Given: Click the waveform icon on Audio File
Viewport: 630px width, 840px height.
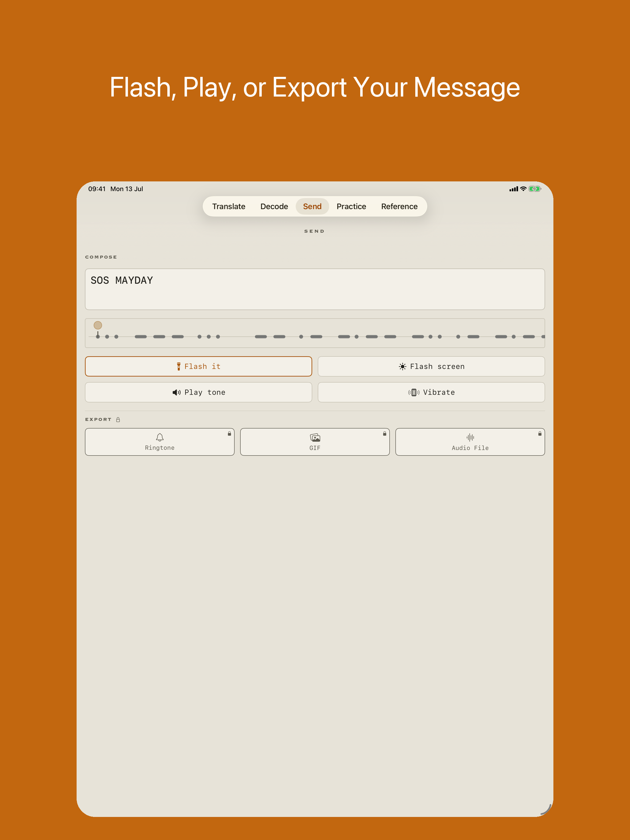Looking at the screenshot, I should tap(470, 437).
